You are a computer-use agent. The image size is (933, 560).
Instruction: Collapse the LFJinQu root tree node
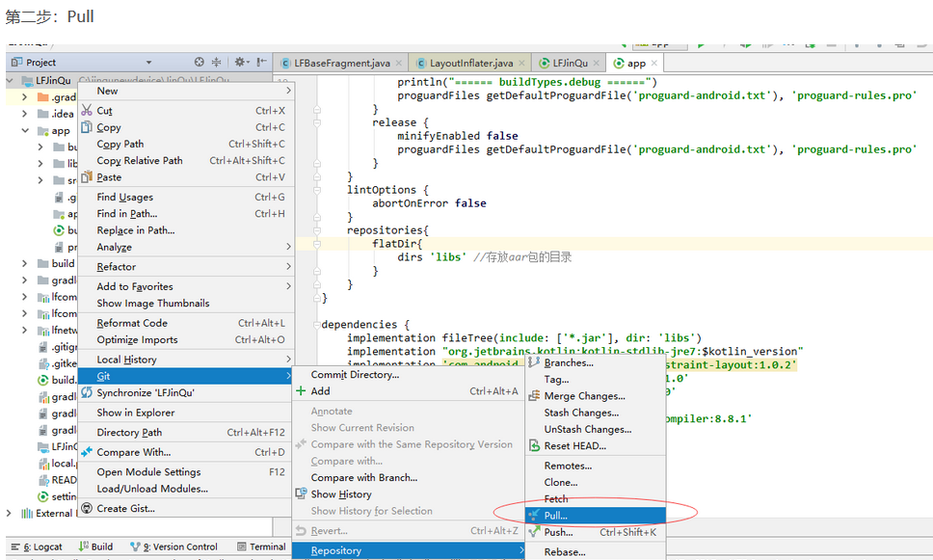click(x=10, y=80)
